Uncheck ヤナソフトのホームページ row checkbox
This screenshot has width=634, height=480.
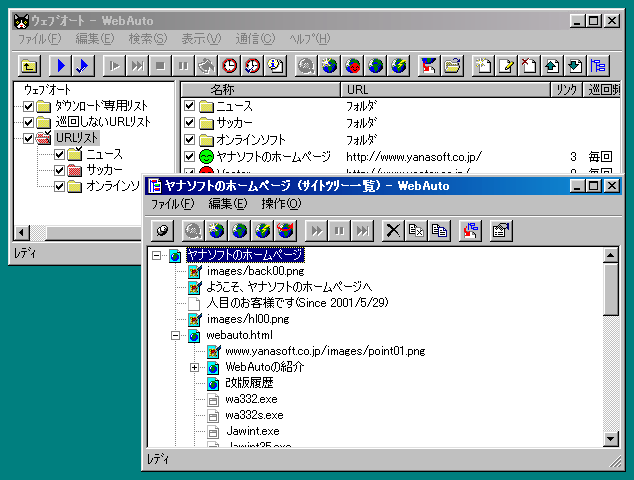pyautogui.click(x=189, y=156)
